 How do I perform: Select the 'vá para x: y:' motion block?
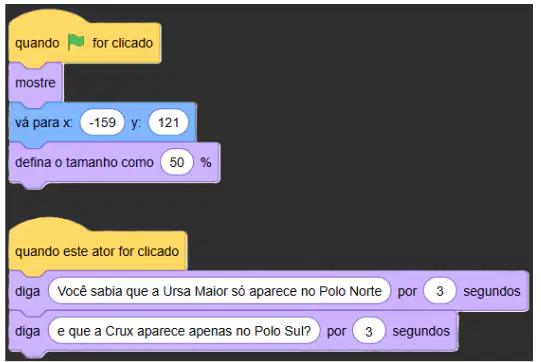(102, 123)
